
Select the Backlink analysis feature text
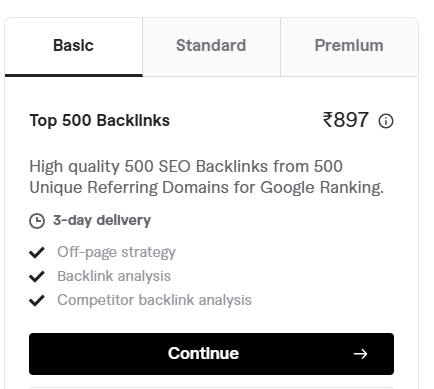pyautogui.click(x=114, y=276)
